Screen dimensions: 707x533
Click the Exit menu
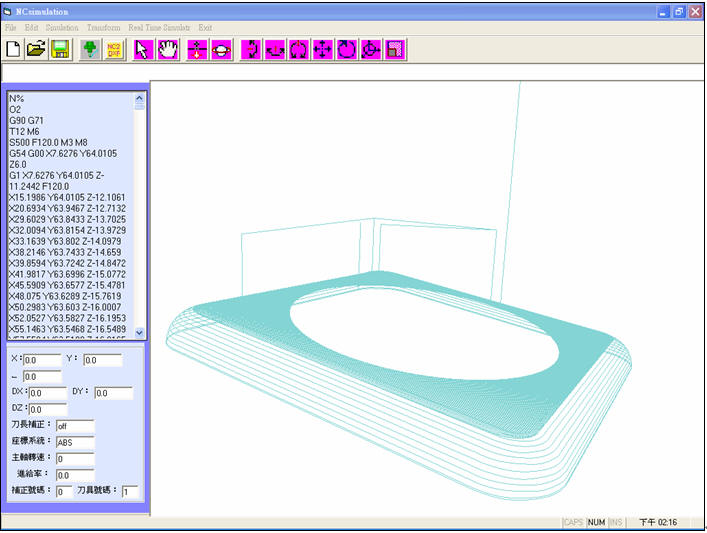205,28
